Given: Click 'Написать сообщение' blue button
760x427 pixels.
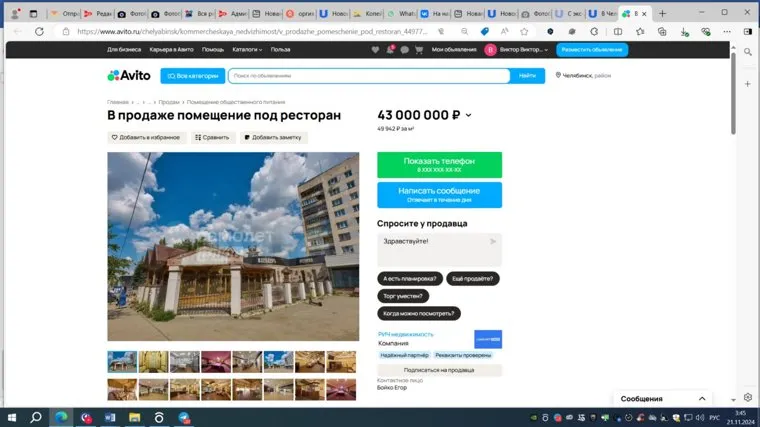Looking at the screenshot, I should tap(439, 194).
